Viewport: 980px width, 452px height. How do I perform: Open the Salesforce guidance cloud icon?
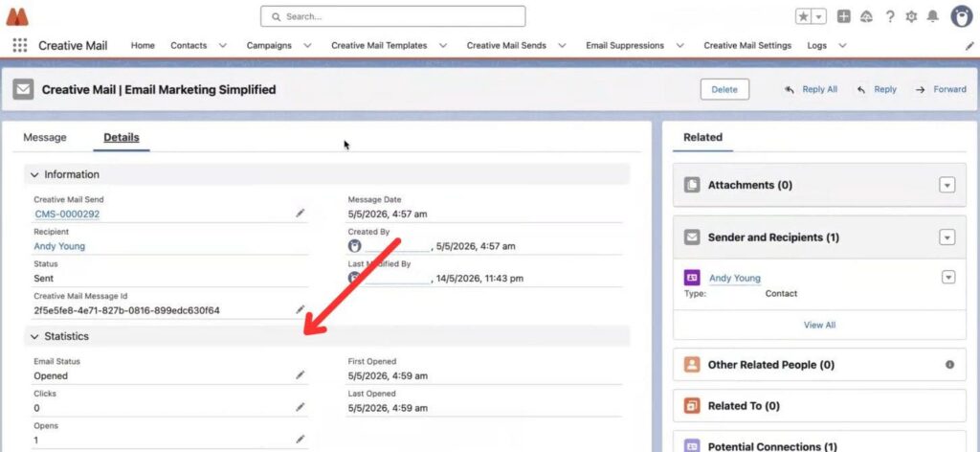point(866,17)
